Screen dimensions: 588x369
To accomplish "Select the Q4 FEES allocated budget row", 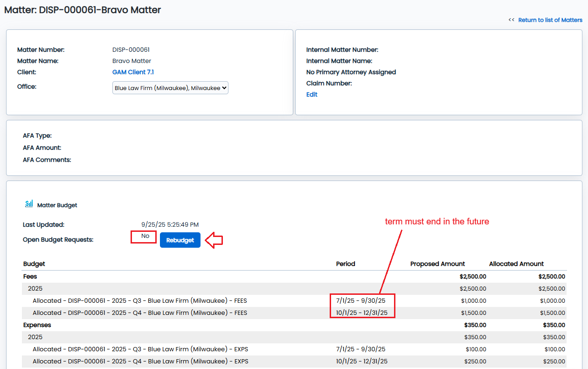I will 140,313.
